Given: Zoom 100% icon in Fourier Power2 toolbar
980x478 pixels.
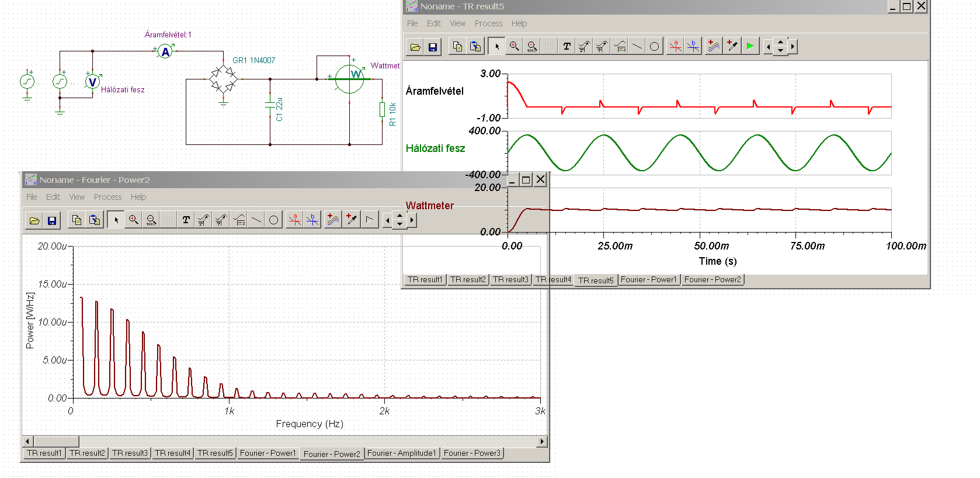Looking at the screenshot, I should (x=151, y=220).
